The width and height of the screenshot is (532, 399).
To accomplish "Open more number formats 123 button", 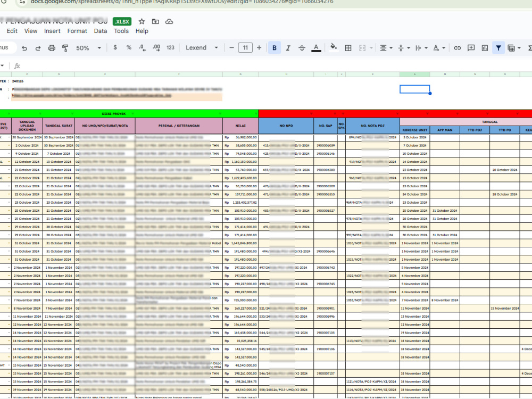I will pos(170,48).
